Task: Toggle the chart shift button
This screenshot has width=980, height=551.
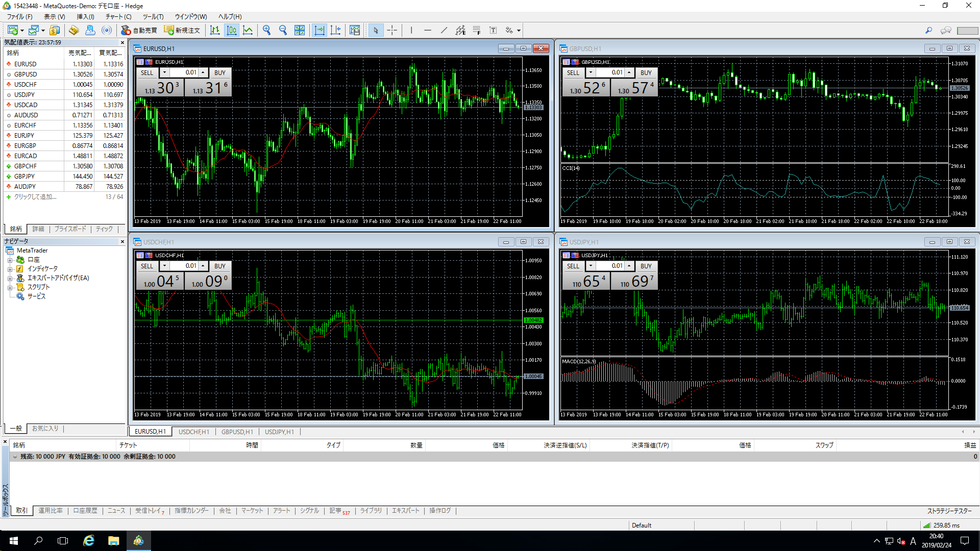Action: (335, 31)
